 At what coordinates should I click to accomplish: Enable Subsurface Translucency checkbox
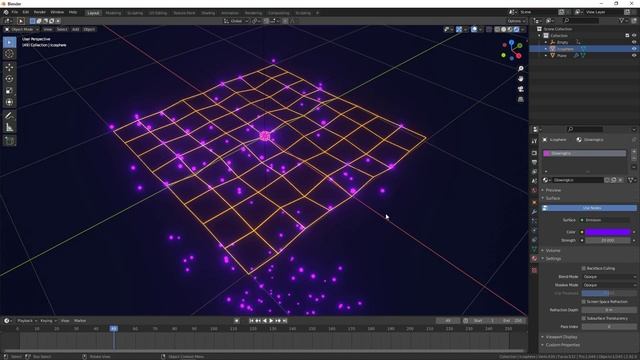pyautogui.click(x=584, y=318)
